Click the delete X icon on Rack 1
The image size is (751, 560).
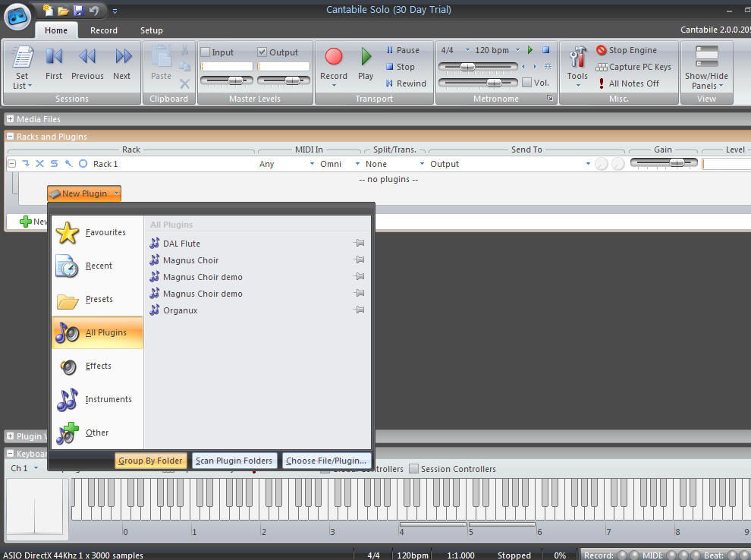point(39,164)
